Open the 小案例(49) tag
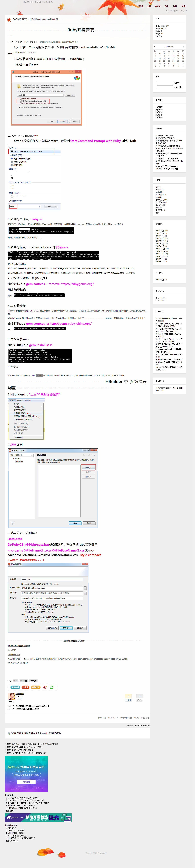The image size is (195, 868). (x=160, y=189)
